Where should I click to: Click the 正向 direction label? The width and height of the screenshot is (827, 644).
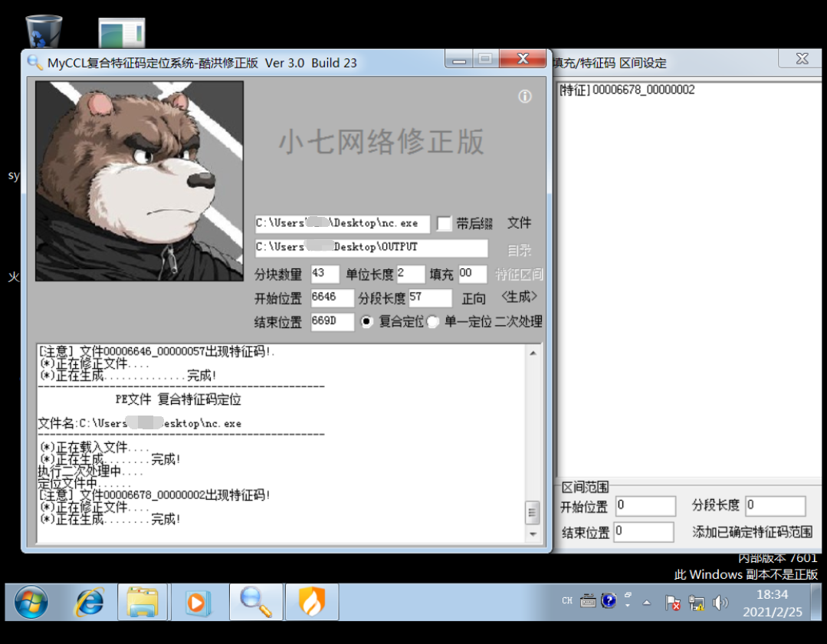[x=473, y=298]
